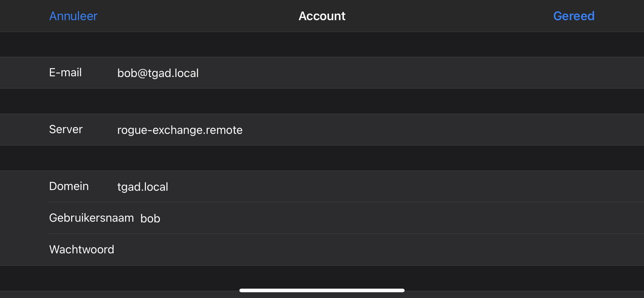
Task: Click dark gap between E-mail and Server rows
Action: point(322,101)
